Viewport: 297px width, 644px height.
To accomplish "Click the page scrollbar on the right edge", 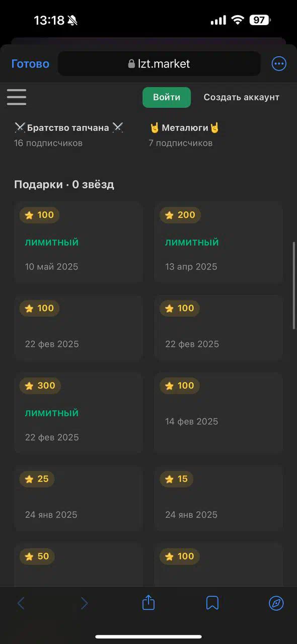I will 294,285.
